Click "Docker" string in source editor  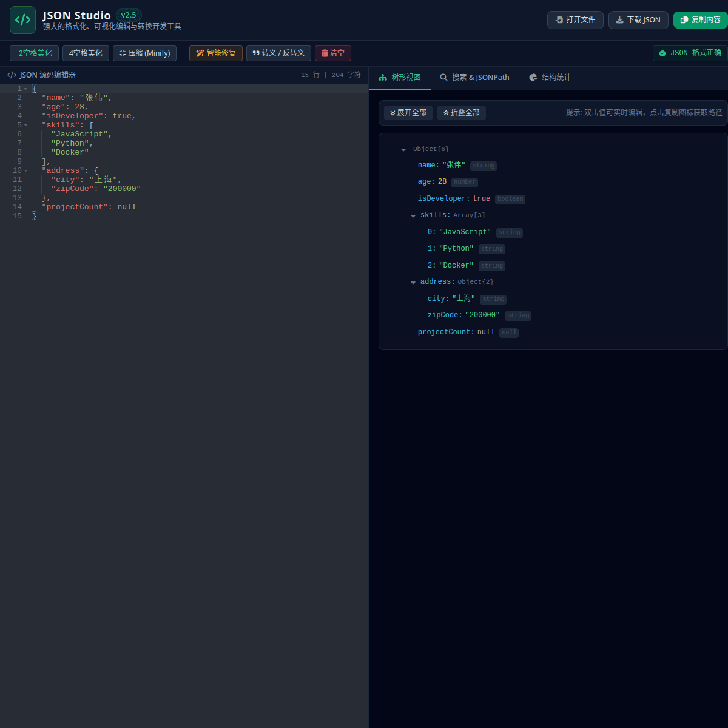click(70, 152)
